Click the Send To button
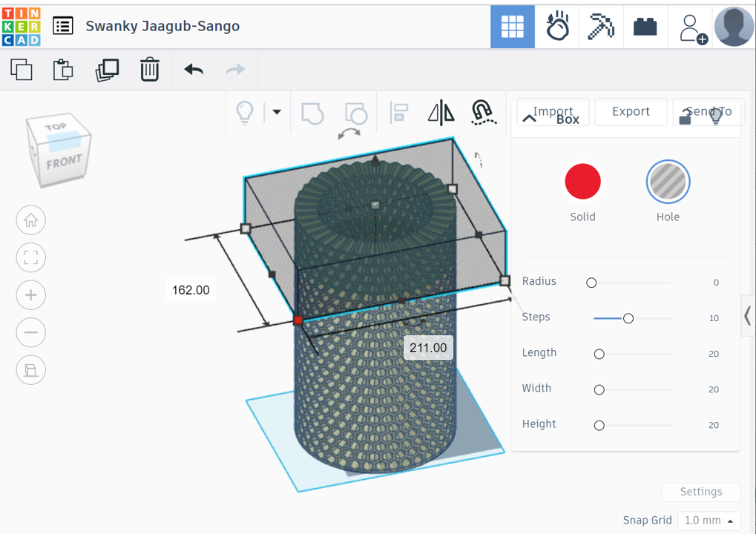Viewport: 756px width, 534px height. point(709,111)
